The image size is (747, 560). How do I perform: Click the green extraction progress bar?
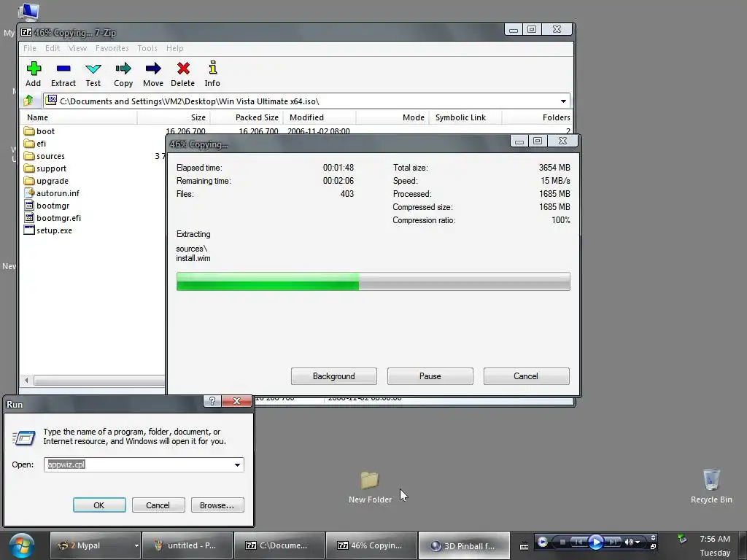373,281
